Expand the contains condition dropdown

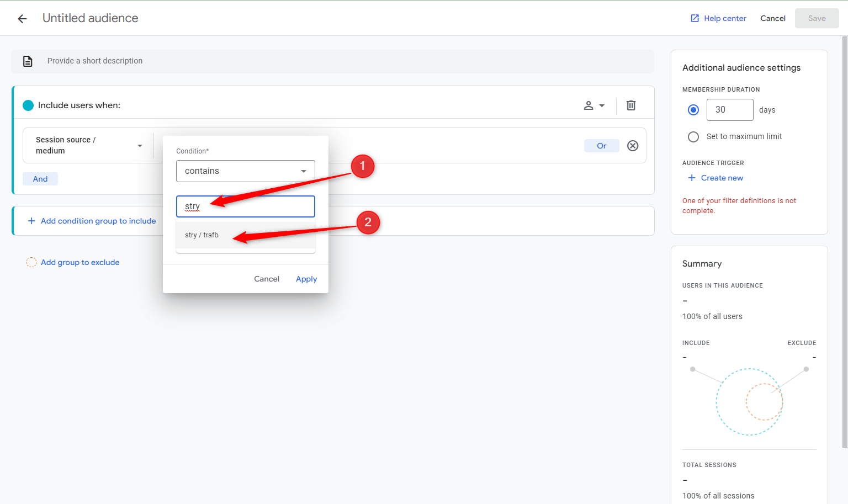coord(303,171)
